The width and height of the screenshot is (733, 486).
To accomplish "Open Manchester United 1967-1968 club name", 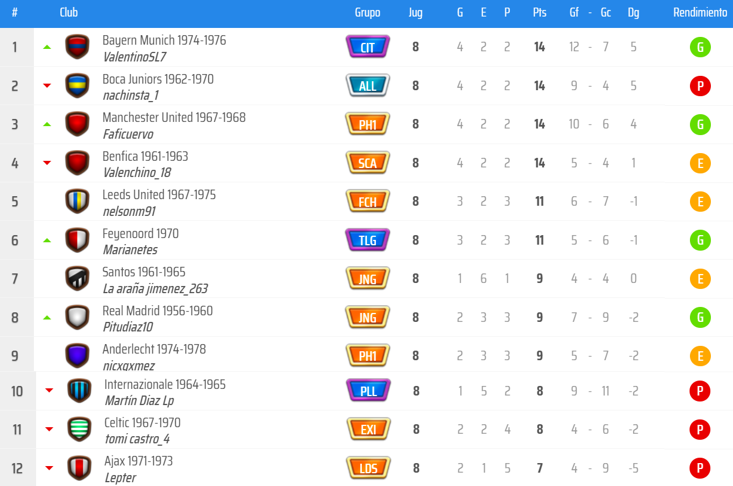I will 174,117.
